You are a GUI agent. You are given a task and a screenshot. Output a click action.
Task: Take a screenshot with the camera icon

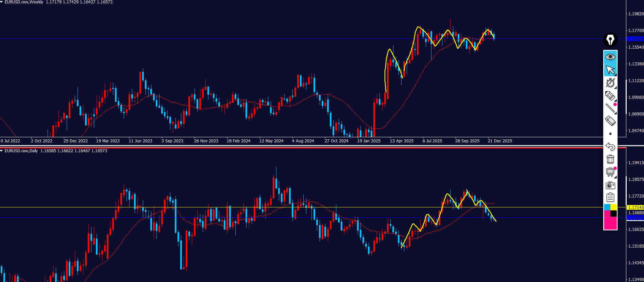pos(610,185)
